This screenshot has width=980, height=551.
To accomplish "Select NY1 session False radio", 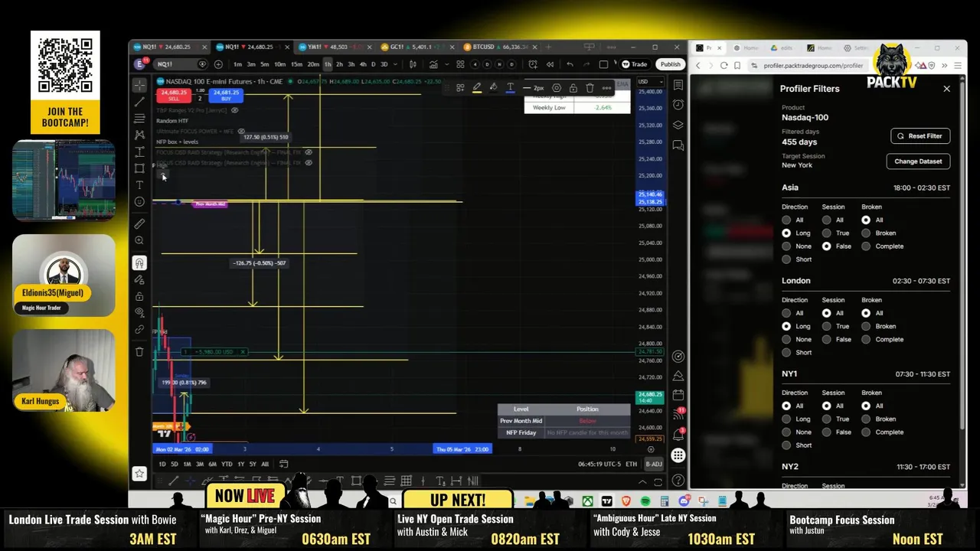I will [826, 432].
